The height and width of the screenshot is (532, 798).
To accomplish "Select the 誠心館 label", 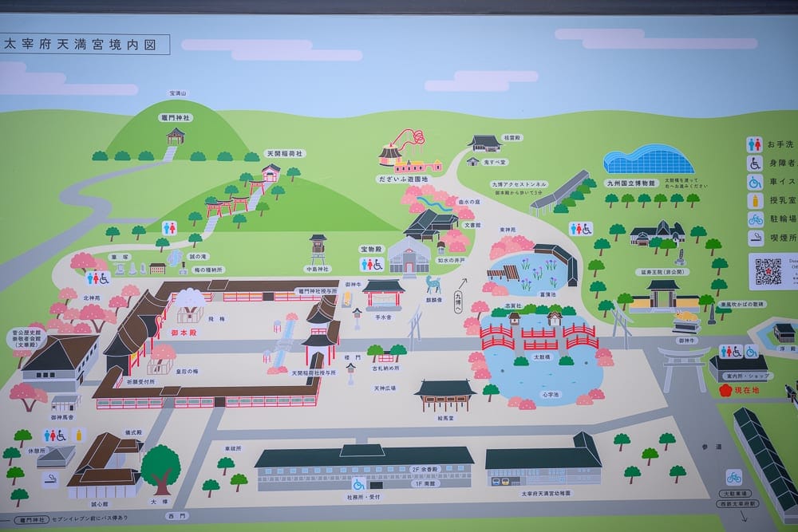I will pyautogui.click(x=100, y=504).
